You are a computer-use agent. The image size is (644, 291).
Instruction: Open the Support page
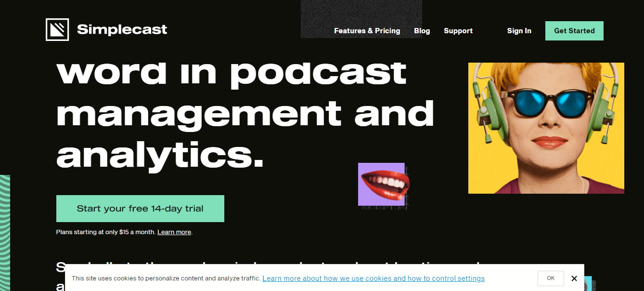[458, 31]
